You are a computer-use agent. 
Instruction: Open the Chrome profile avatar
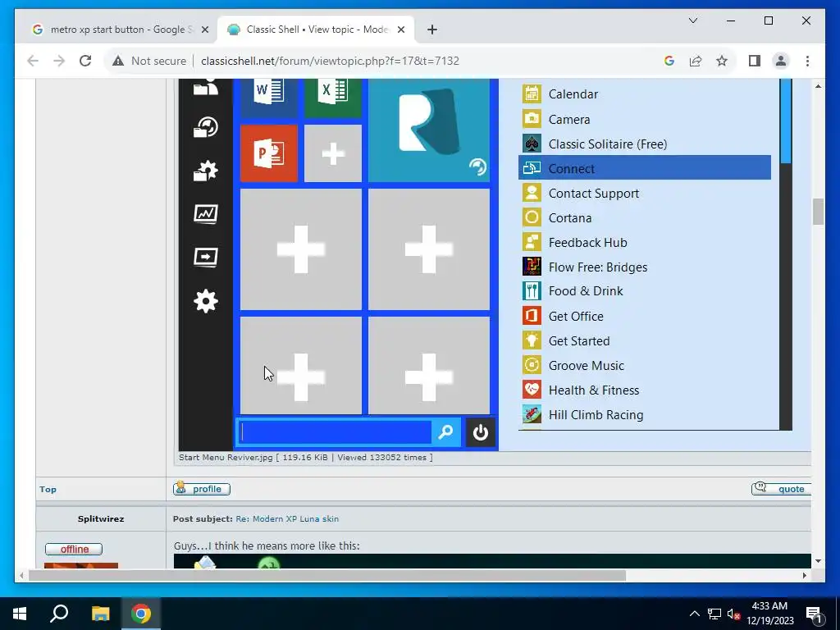click(x=781, y=61)
